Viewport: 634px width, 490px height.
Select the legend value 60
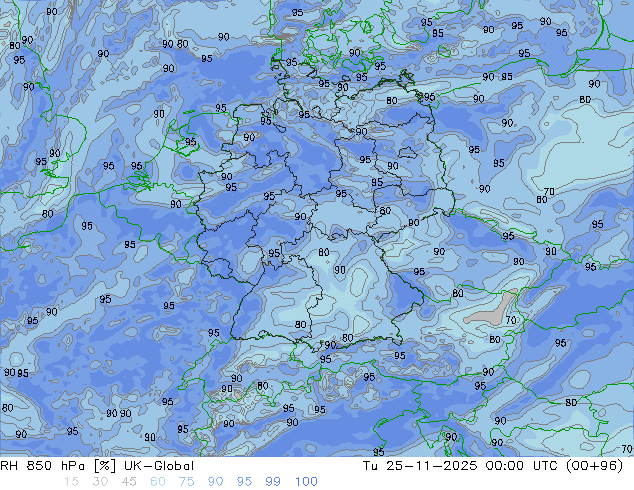click(x=158, y=482)
